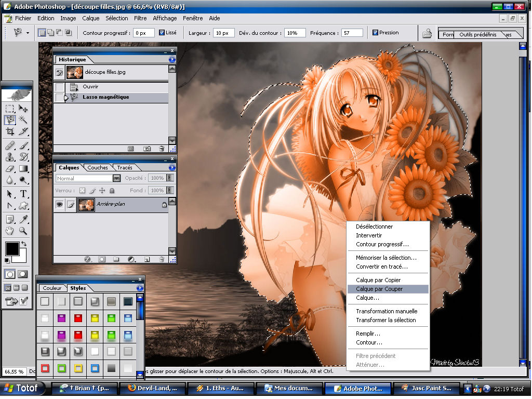Toggle the Pression checkbox
The height and width of the screenshot is (399, 532).
coord(375,33)
